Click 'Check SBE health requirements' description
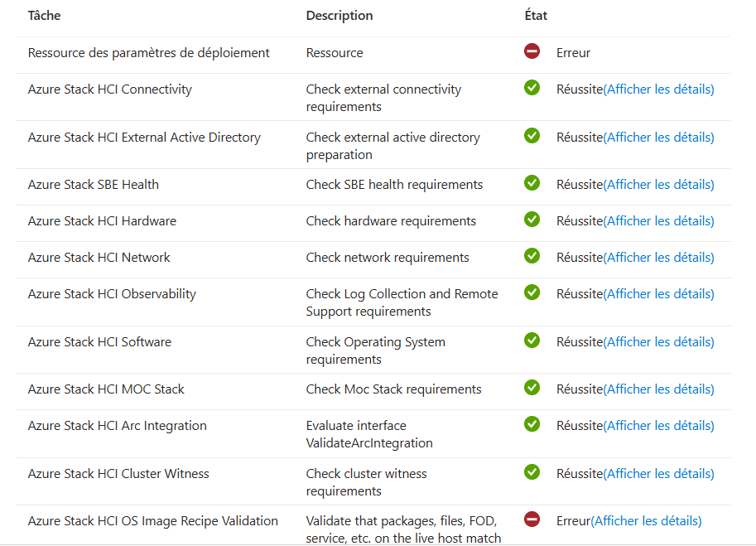The width and height of the screenshot is (756, 546). point(394,185)
